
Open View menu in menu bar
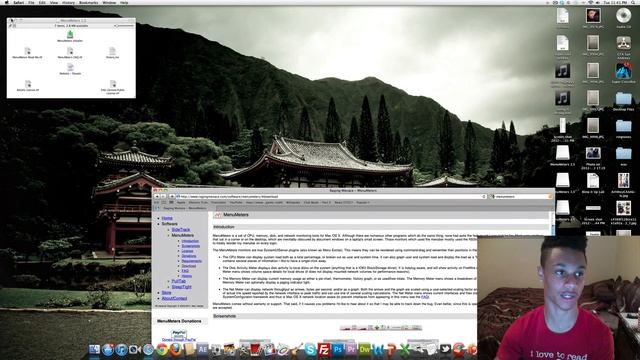pos(53,2)
